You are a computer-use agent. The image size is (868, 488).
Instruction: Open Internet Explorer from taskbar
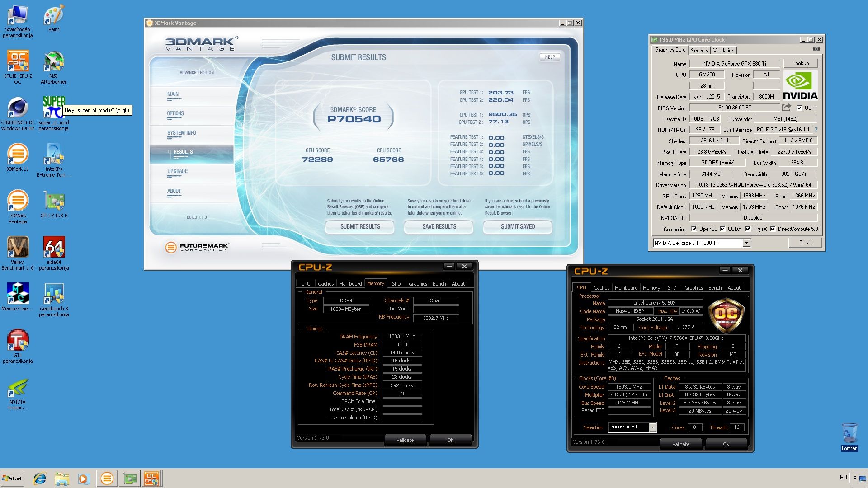(40, 478)
